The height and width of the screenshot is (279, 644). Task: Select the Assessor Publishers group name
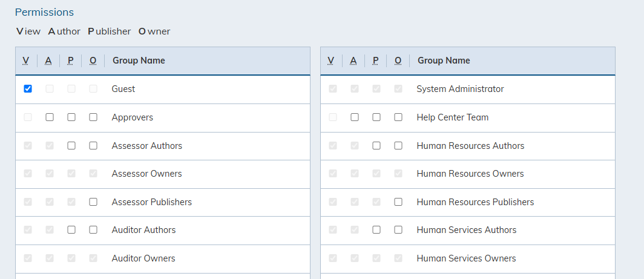coord(151,202)
